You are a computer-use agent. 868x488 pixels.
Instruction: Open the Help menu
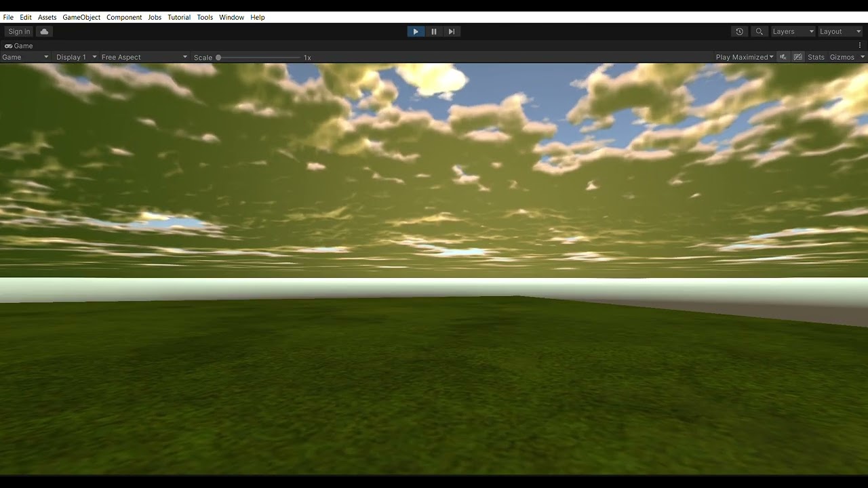(258, 17)
